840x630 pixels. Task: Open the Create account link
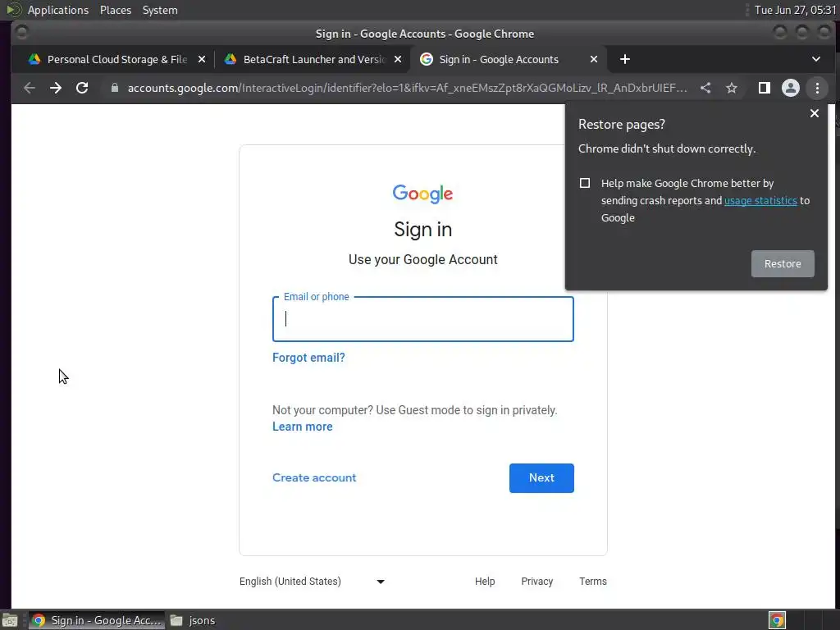(314, 477)
